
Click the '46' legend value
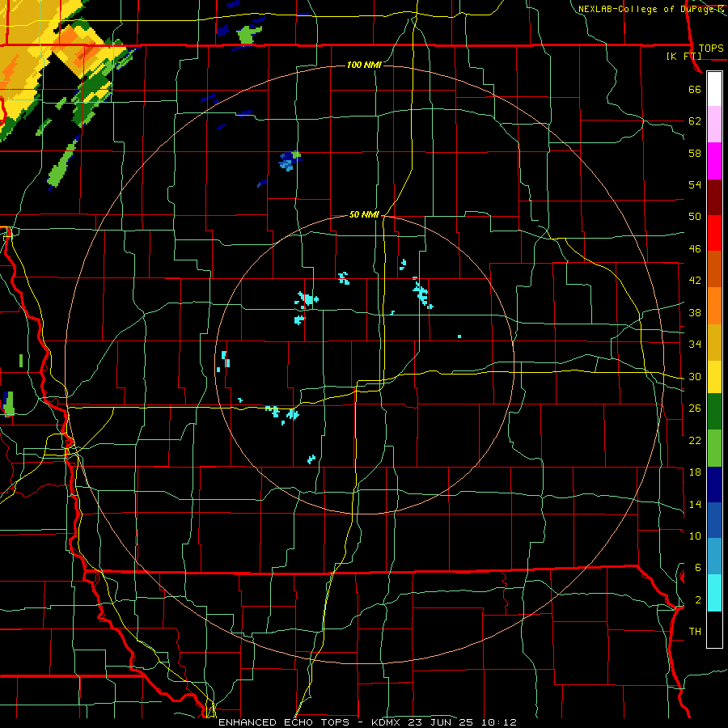click(695, 249)
